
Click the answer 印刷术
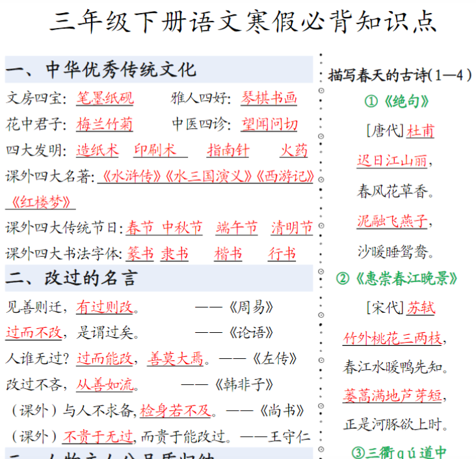coord(155,150)
